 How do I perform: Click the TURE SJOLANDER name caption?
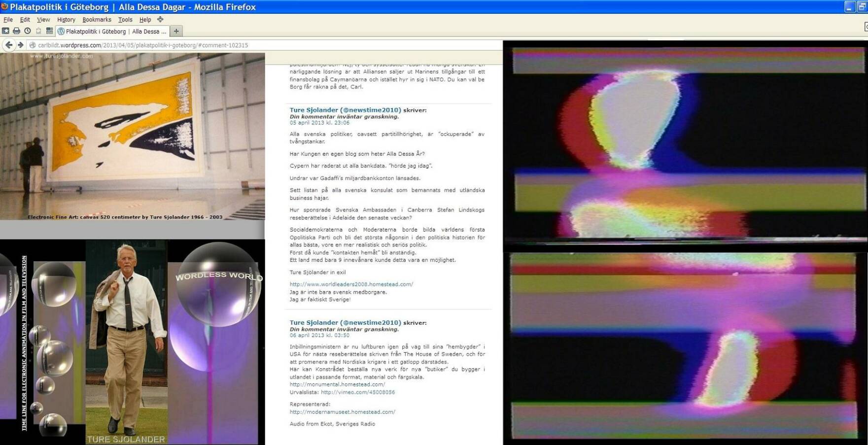(126, 439)
